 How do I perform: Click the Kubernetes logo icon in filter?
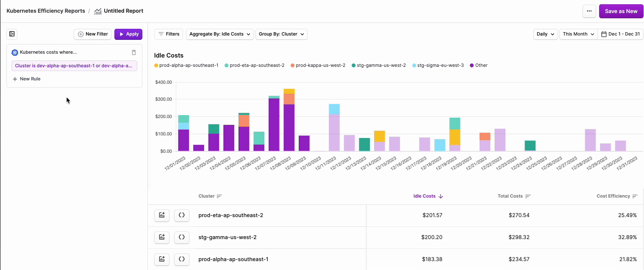coord(15,52)
